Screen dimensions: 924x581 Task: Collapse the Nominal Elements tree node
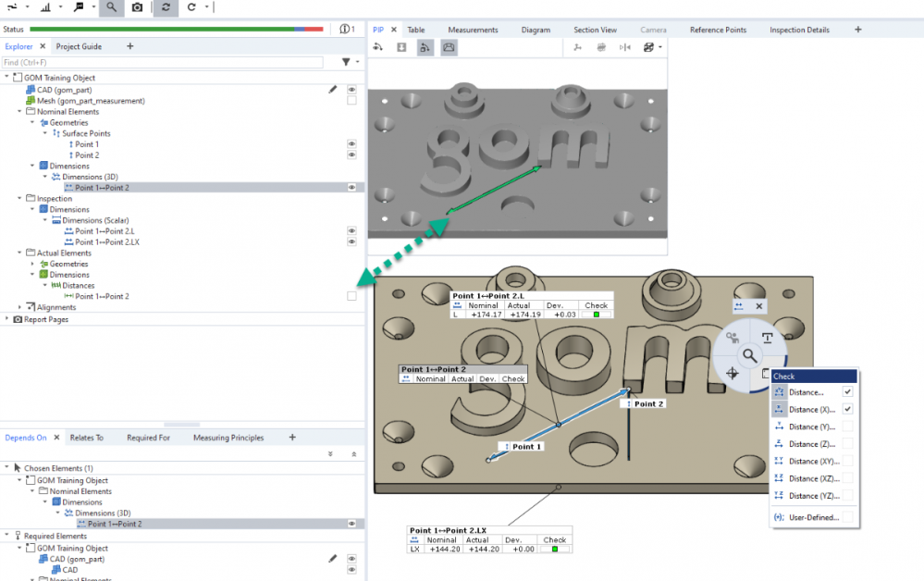point(19,112)
